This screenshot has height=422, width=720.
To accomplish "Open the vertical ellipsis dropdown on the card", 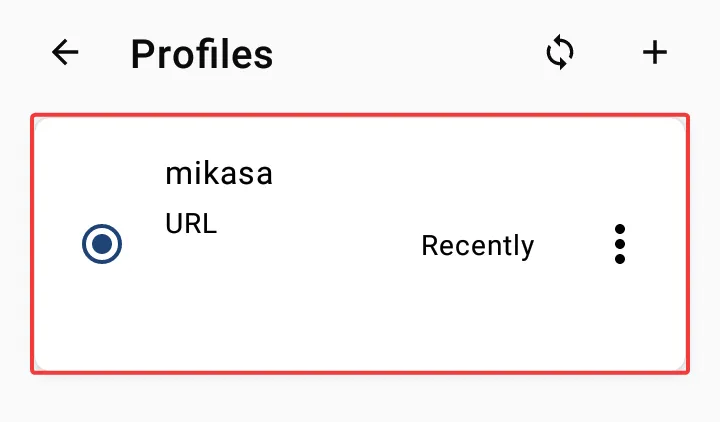I will click(x=619, y=244).
